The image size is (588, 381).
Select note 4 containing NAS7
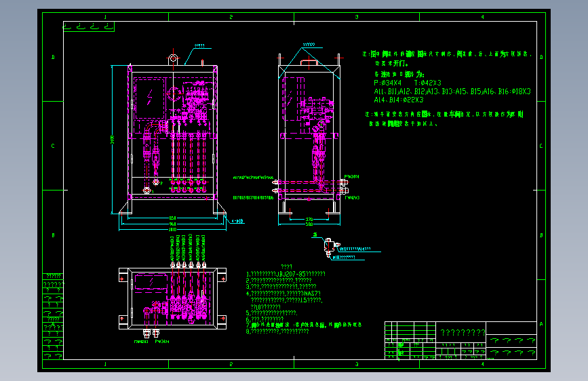click(283, 294)
